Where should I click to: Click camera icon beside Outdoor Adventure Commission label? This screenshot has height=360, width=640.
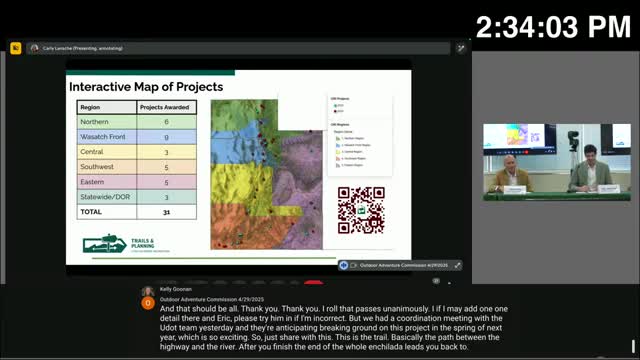(353, 265)
